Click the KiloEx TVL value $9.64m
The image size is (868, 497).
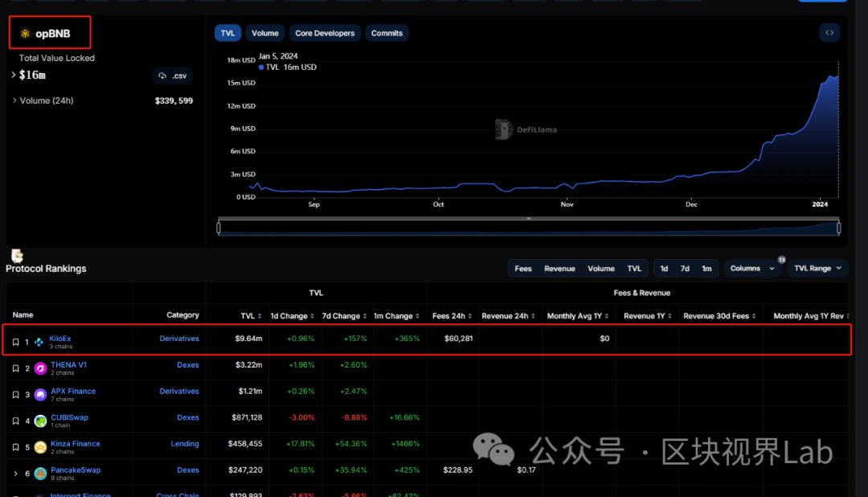point(248,339)
